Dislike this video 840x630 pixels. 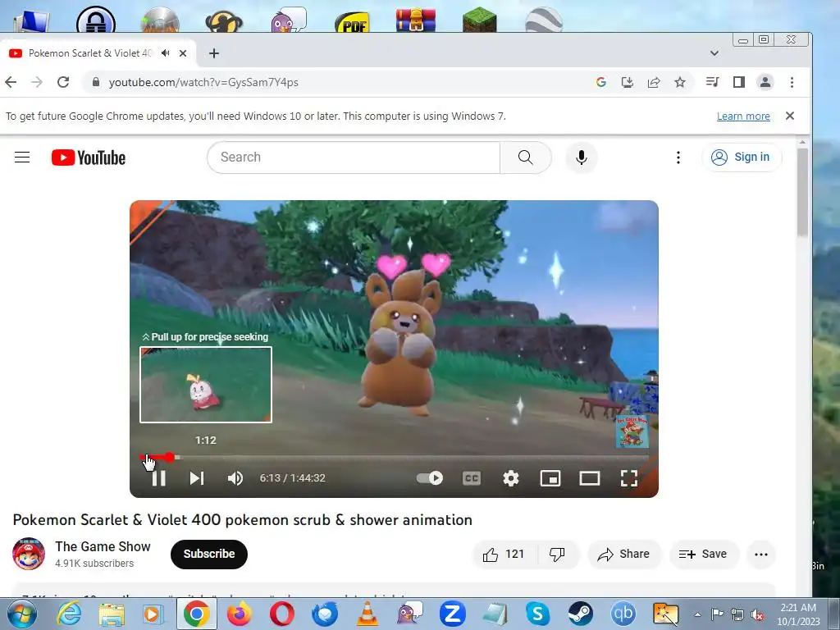point(558,554)
